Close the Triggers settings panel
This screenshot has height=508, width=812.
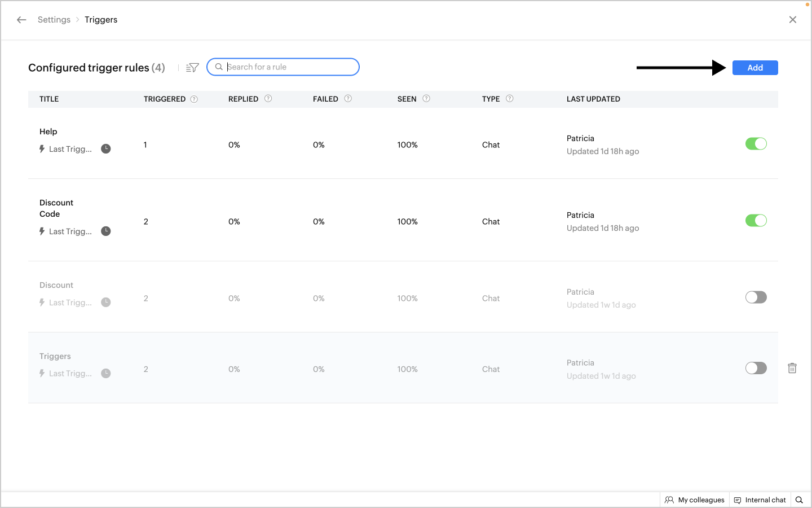793,20
